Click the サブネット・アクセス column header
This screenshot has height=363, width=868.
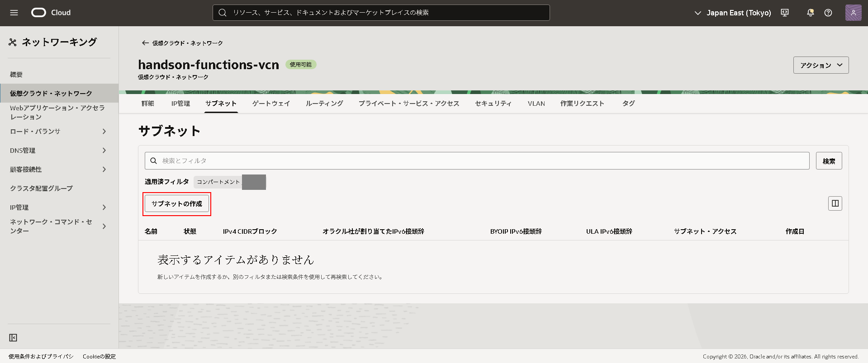[x=705, y=231]
